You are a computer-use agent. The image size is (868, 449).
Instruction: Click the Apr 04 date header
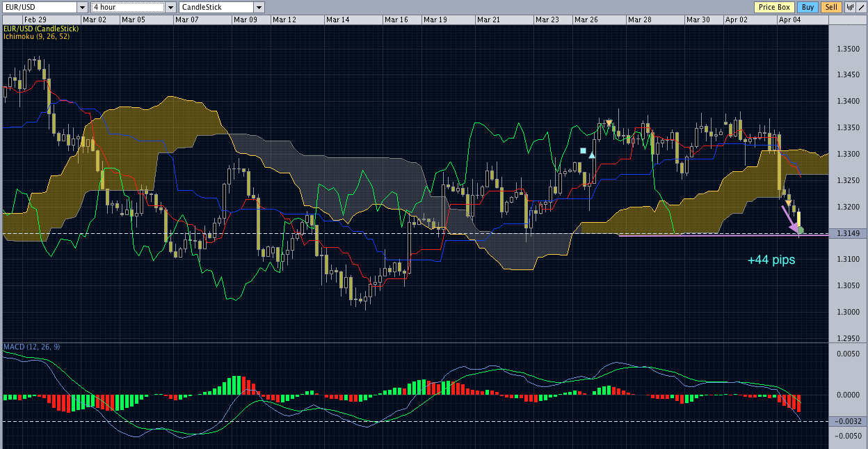(x=789, y=19)
